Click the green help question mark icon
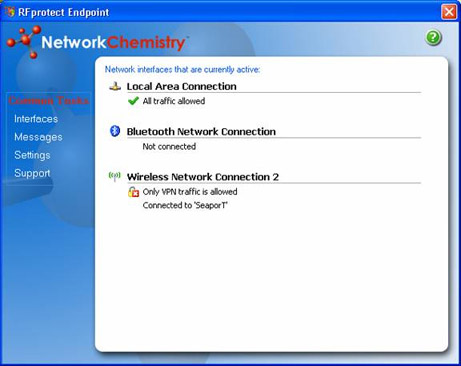The image size is (461, 366). point(433,37)
